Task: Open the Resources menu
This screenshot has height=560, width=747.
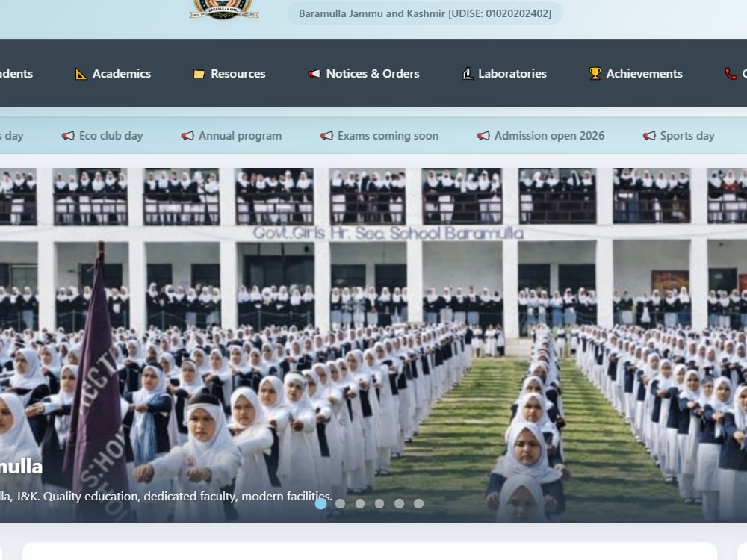Action: point(229,74)
